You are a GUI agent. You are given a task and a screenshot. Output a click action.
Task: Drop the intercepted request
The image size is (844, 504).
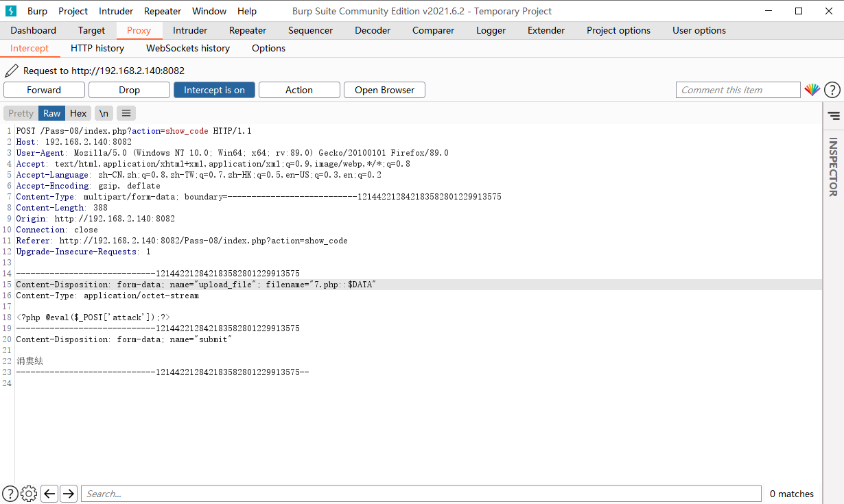(x=129, y=90)
